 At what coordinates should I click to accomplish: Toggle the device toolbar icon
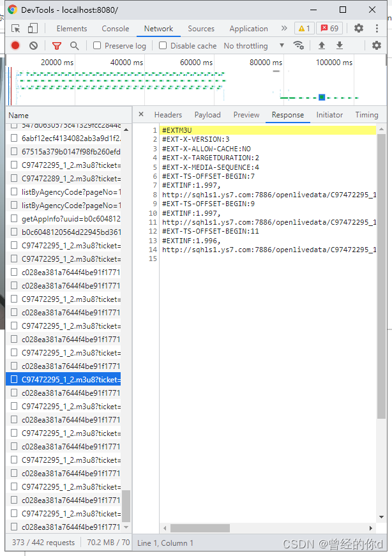pyautogui.click(x=33, y=28)
